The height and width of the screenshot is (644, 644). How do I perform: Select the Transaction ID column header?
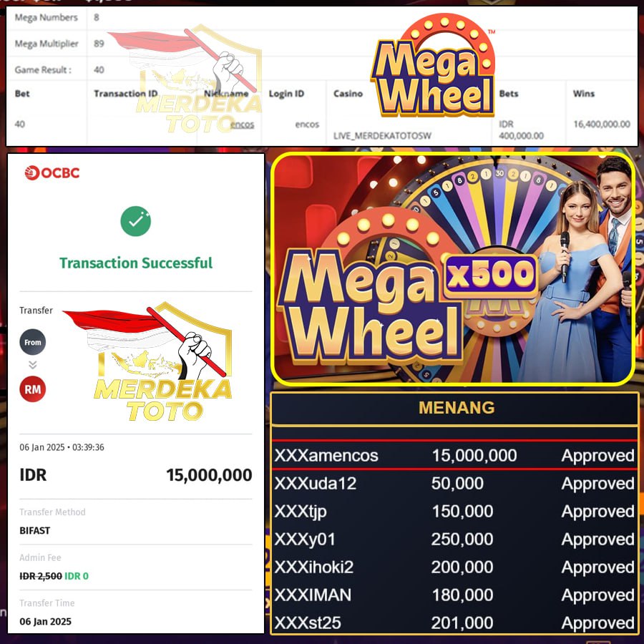[126, 94]
